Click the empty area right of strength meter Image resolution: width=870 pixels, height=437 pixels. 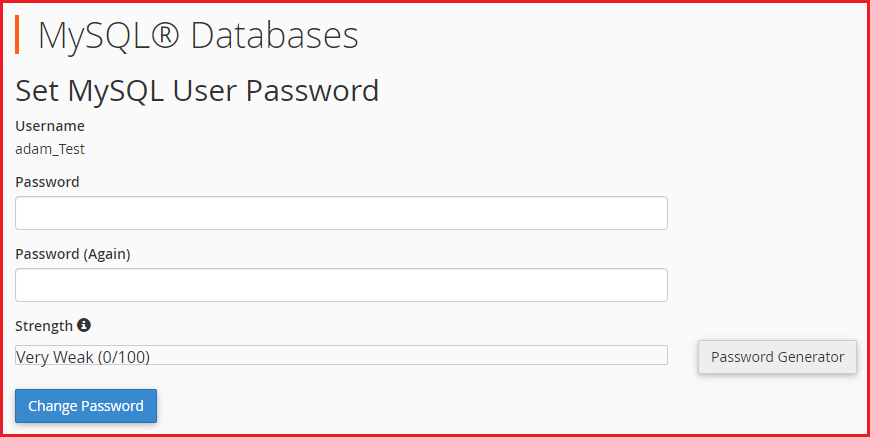(x=682, y=355)
